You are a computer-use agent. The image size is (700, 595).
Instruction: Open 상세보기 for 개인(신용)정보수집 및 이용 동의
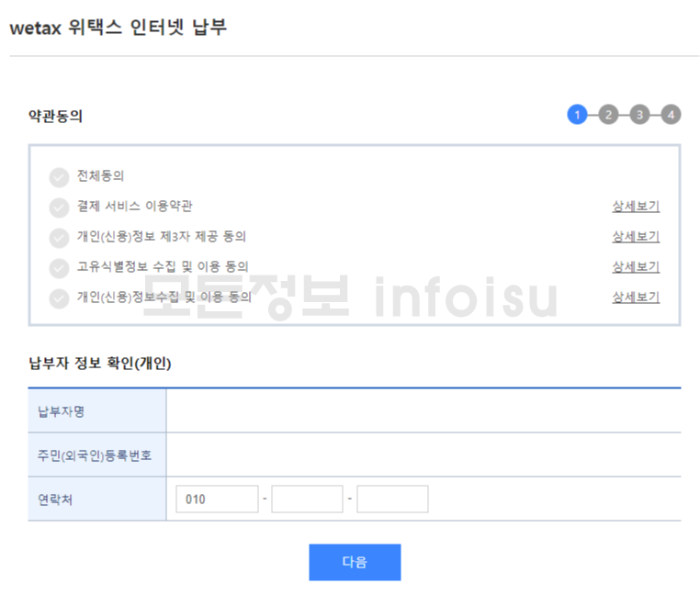pyautogui.click(x=636, y=297)
